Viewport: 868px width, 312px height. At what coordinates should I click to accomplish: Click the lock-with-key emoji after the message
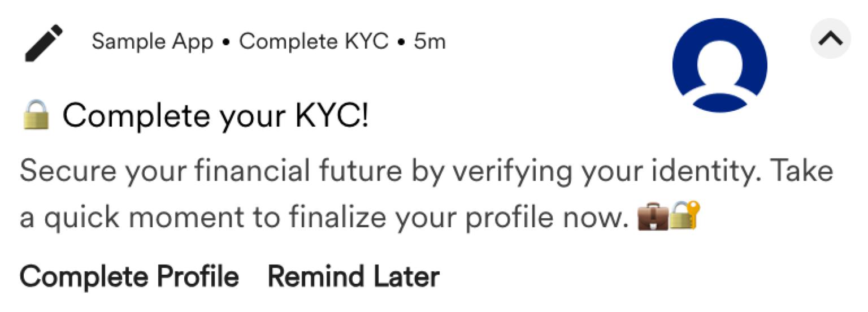coord(684,216)
